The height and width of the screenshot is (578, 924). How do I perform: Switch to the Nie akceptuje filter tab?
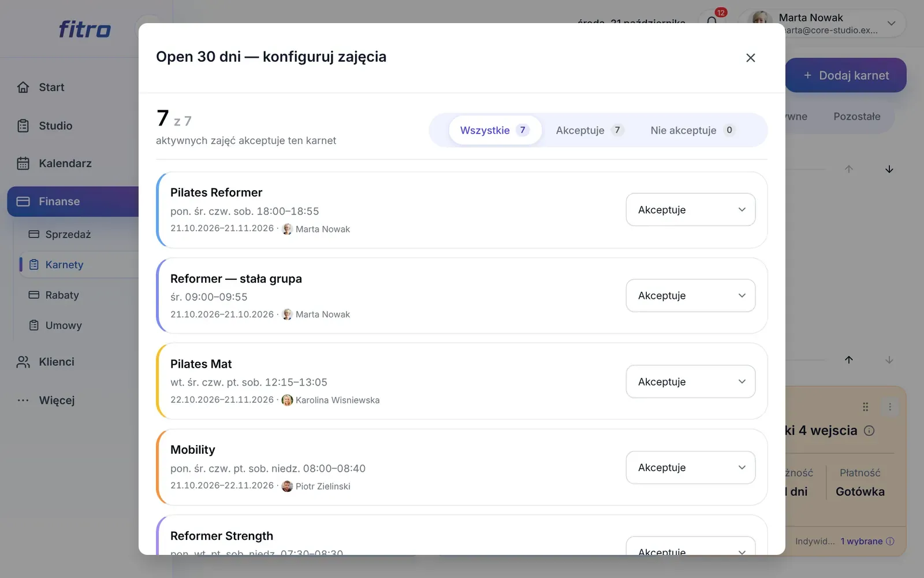point(692,130)
